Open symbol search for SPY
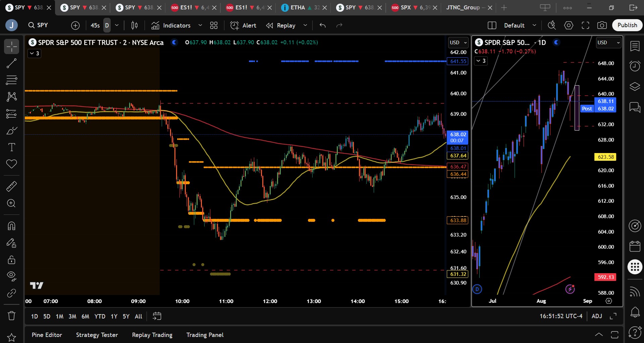This screenshot has width=644, height=343. pos(38,25)
